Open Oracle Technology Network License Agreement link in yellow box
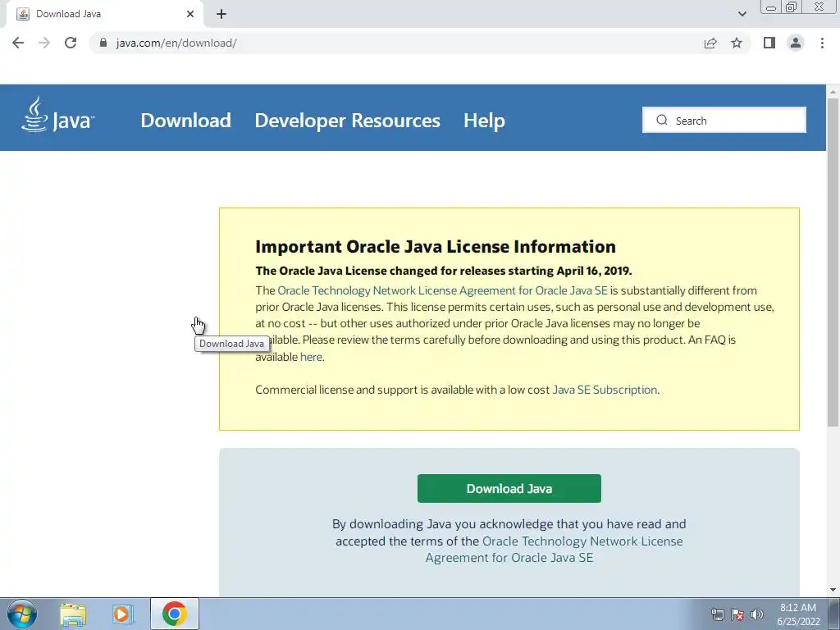The width and height of the screenshot is (840, 630). pyautogui.click(x=442, y=290)
